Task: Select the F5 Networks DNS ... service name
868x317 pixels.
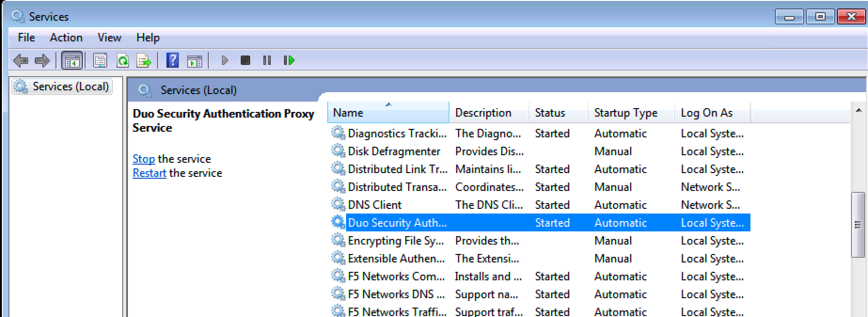Action: coord(396,294)
